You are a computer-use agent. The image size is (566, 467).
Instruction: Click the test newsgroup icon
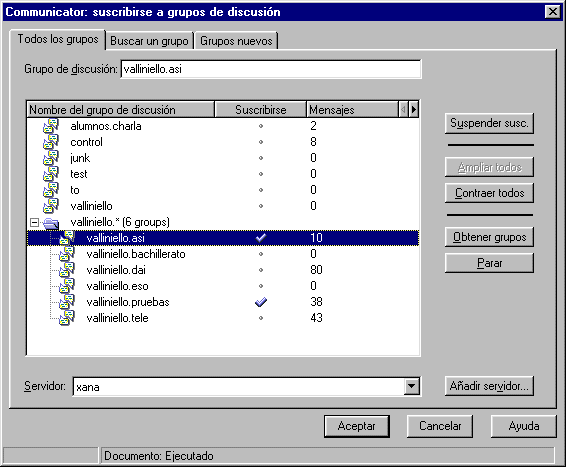(x=51, y=174)
